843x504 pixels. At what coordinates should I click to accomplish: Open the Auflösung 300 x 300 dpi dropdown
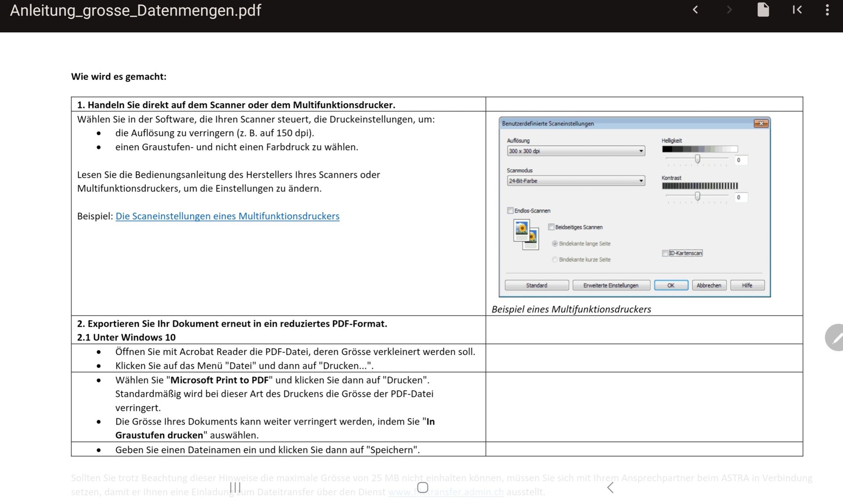point(576,151)
